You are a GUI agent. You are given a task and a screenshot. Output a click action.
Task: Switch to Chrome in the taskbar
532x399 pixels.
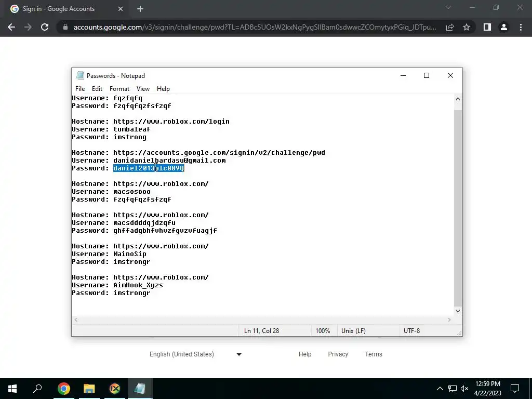[63, 389]
